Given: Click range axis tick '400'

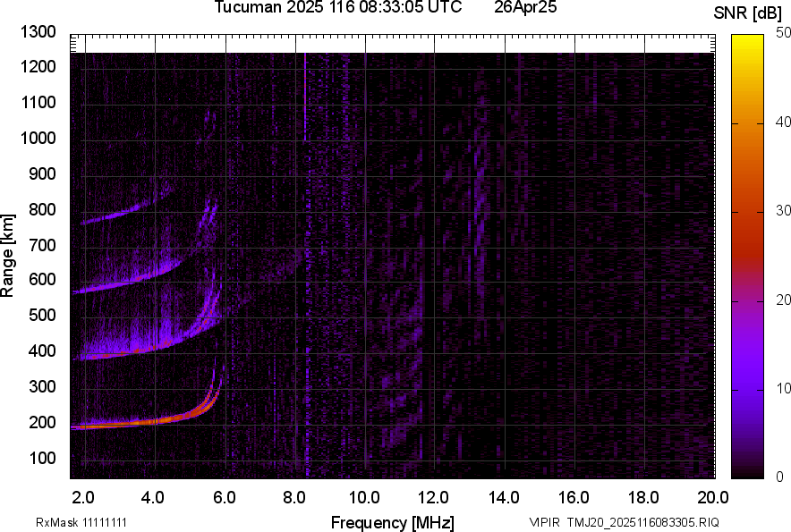Looking at the screenshot, I should (42, 350).
